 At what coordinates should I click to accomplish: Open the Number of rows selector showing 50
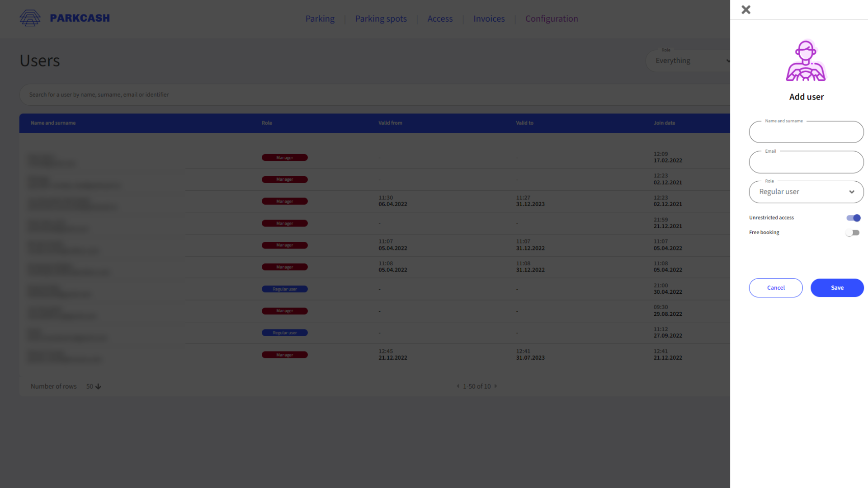coord(90,386)
